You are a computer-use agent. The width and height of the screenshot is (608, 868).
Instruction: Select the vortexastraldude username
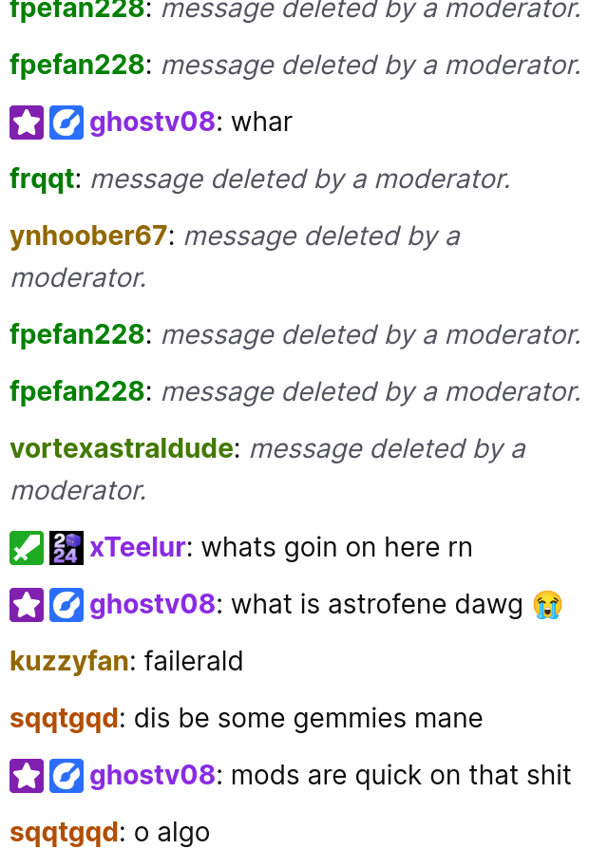[x=122, y=448]
